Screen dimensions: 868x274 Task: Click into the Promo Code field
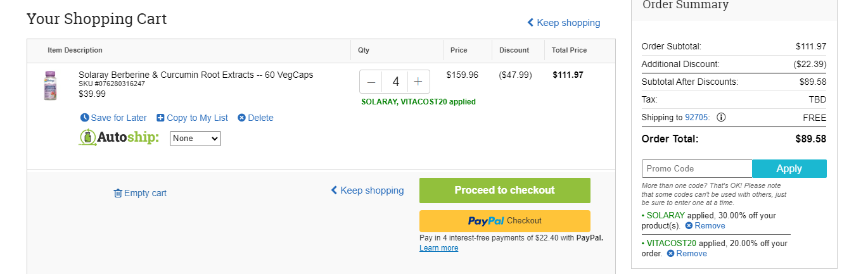[x=697, y=168]
